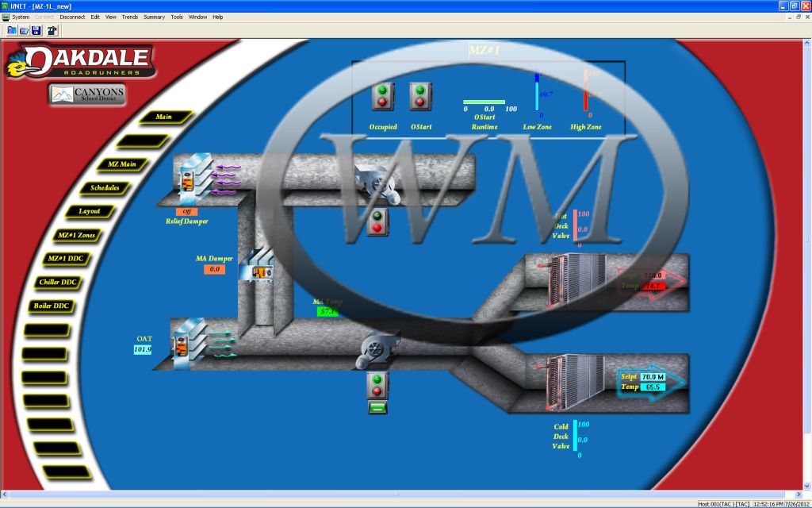Open the Help menu
This screenshot has height=508, width=812.
[x=217, y=17]
